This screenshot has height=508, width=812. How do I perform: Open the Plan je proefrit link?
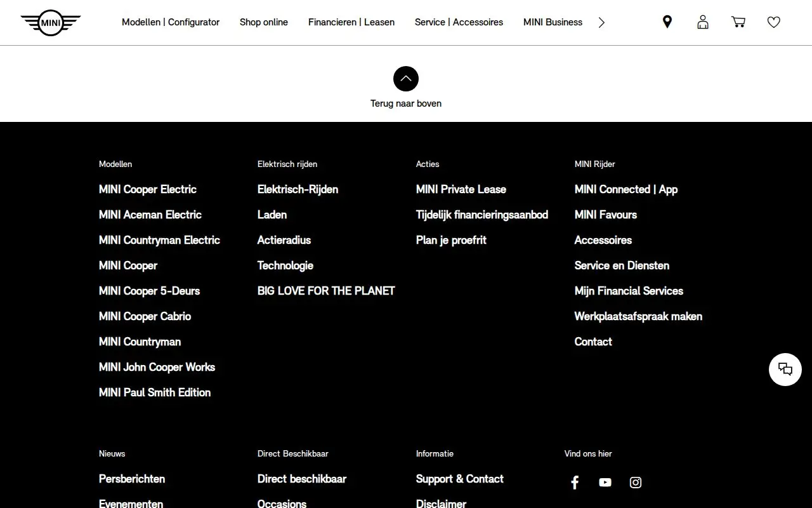pyautogui.click(x=451, y=240)
